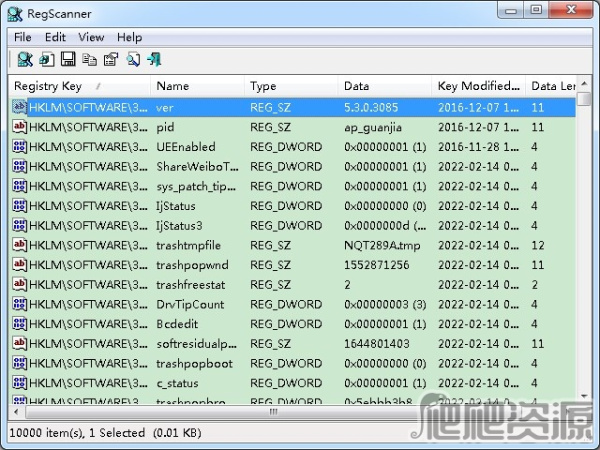Open the View menu
600x450 pixels.
click(91, 37)
